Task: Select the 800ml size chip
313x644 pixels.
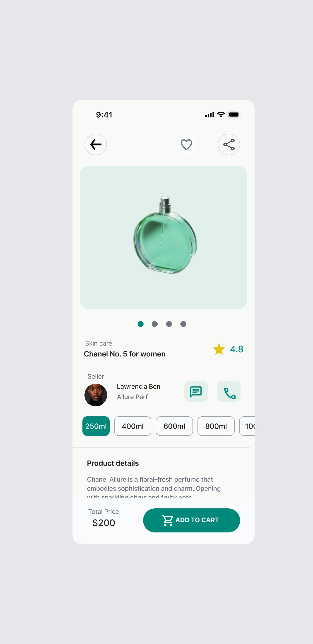Action: click(216, 426)
